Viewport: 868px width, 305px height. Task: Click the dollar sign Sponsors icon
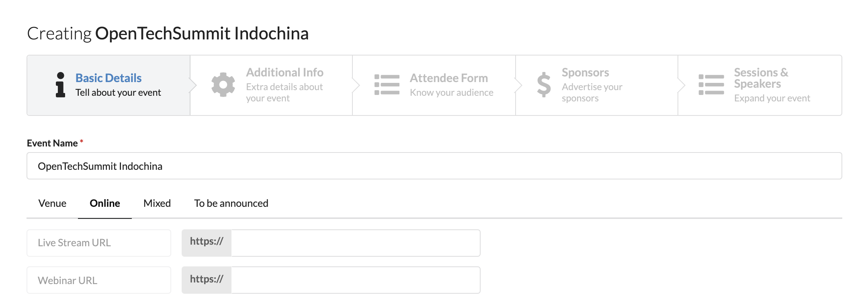click(x=544, y=84)
